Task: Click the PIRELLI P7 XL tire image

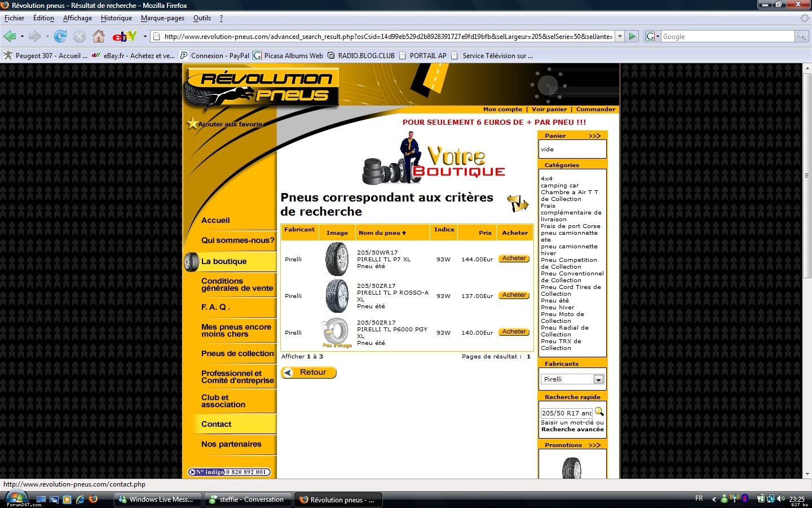Action: coord(337,259)
